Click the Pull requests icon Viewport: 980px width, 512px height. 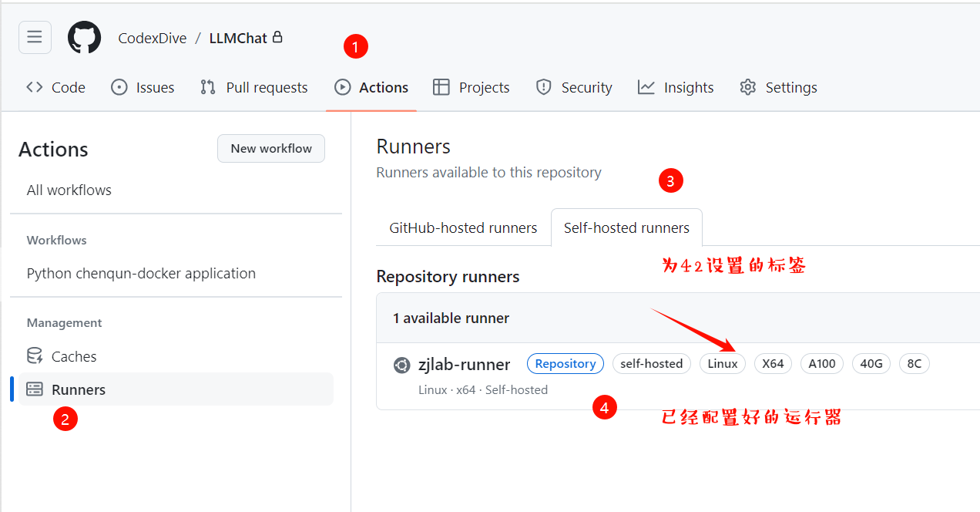coord(208,87)
